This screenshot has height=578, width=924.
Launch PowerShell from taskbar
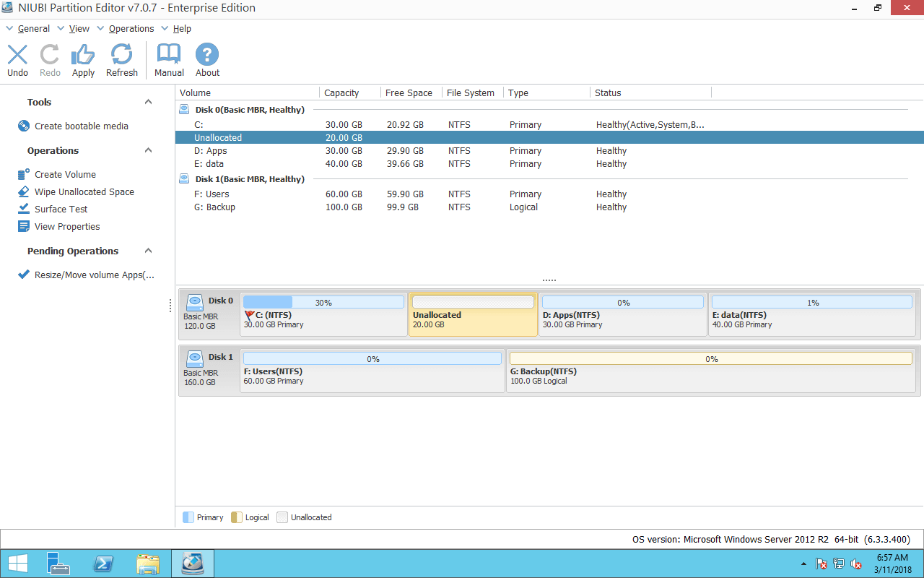pyautogui.click(x=103, y=564)
